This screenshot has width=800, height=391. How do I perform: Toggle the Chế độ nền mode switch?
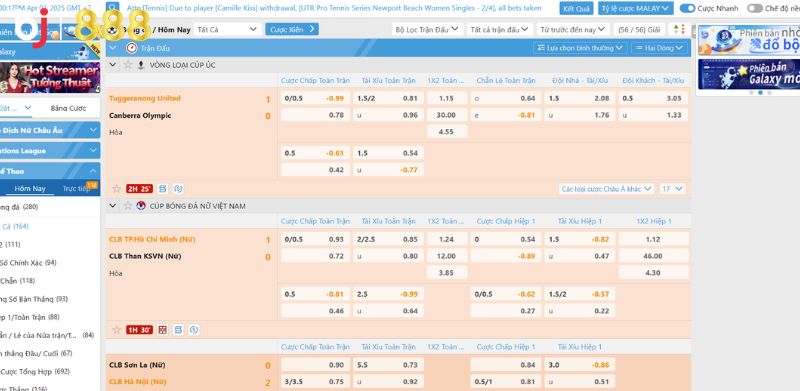click(755, 8)
